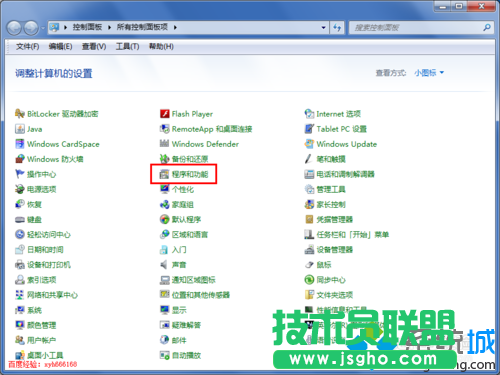Click 控制面板 breadcrumb in address bar
Viewport: 500px width, 375px height.
pos(87,27)
